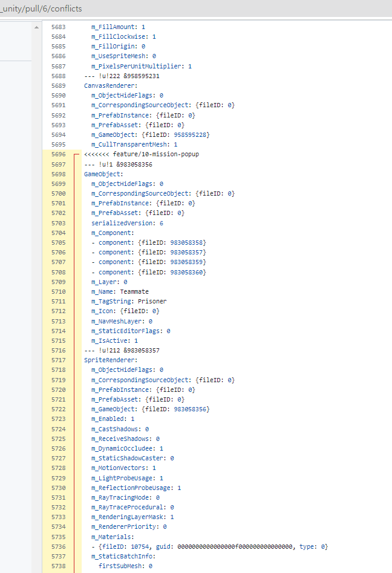Image resolution: width=392 pixels, height=573 pixels.
Task: Click line number 5683 in the gutter
Action: pyautogui.click(x=59, y=27)
